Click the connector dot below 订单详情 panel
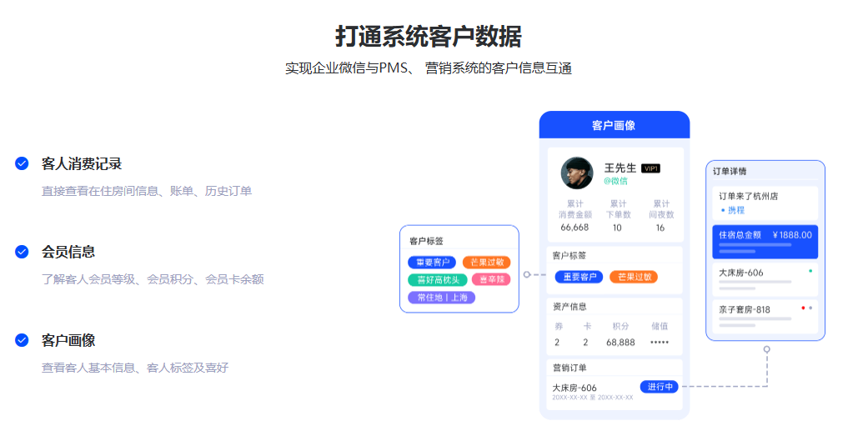Screen dimensions: 868x441 point(766,349)
